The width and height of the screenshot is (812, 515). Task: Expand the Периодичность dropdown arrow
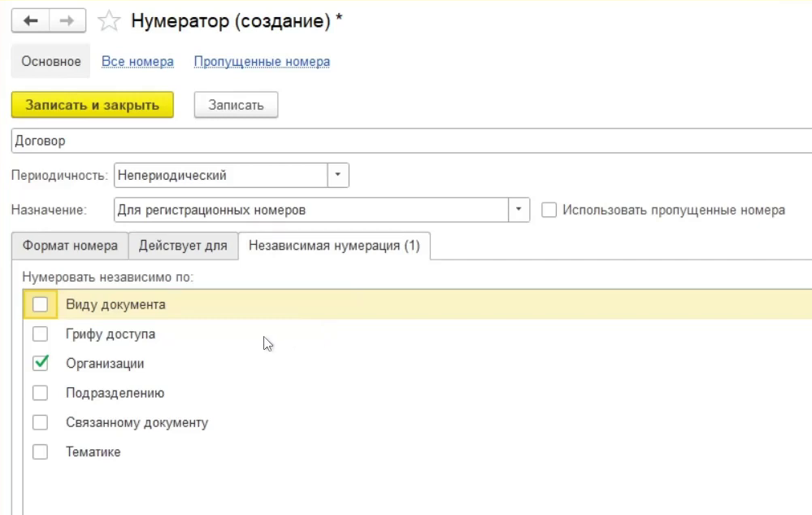(x=338, y=175)
